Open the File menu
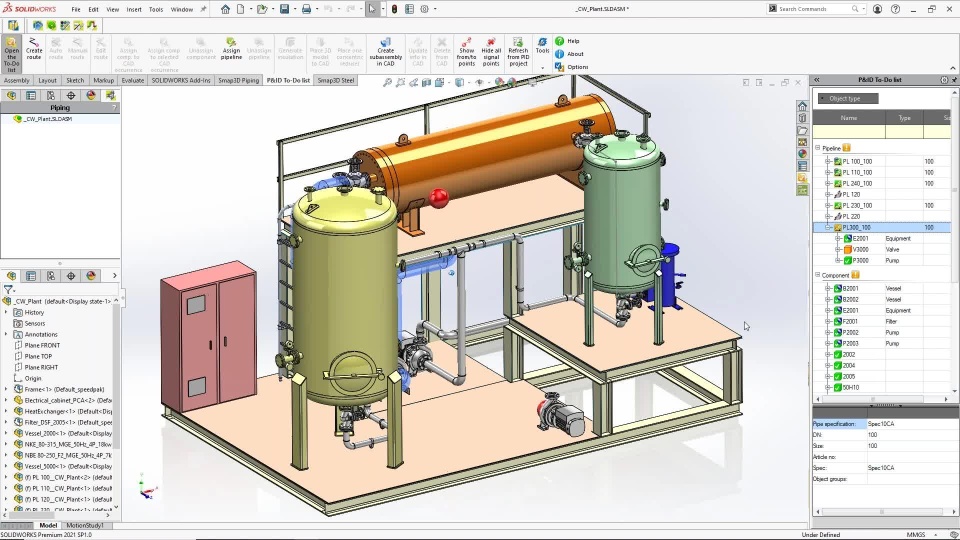 click(76, 9)
